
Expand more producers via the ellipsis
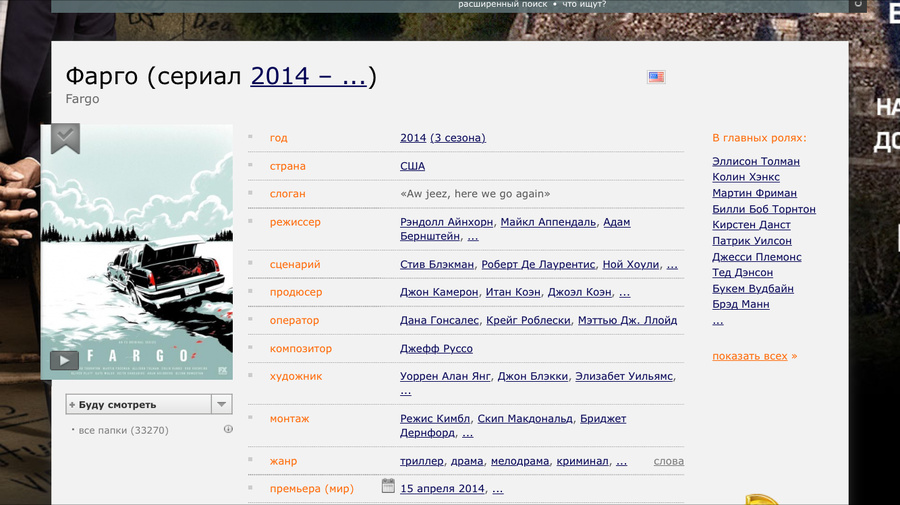pos(624,292)
